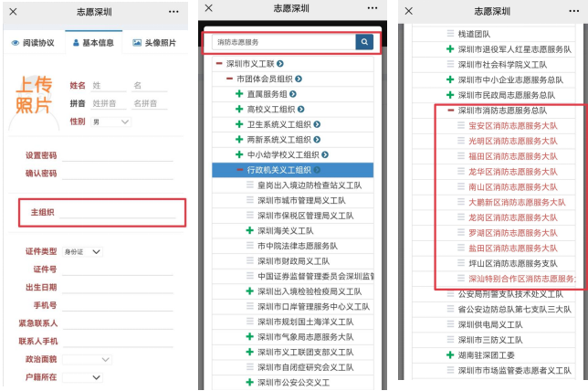The image size is (588, 391).
Task: Click the list icon before 宝安区消防志愿服务大队
Action: pos(461,126)
